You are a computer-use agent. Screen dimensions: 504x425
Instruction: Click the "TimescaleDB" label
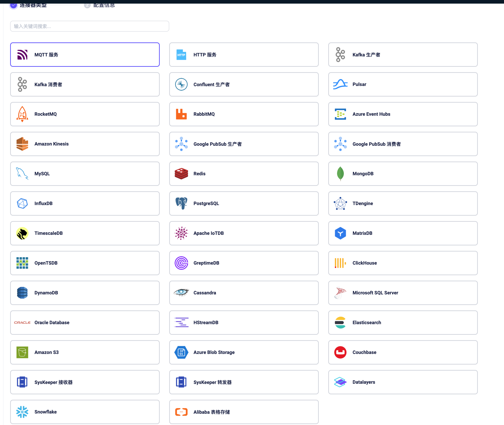[x=49, y=233]
